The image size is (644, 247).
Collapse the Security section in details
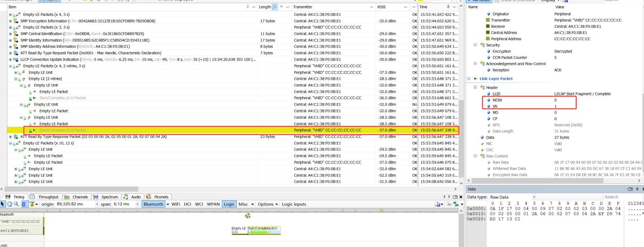[475, 45]
